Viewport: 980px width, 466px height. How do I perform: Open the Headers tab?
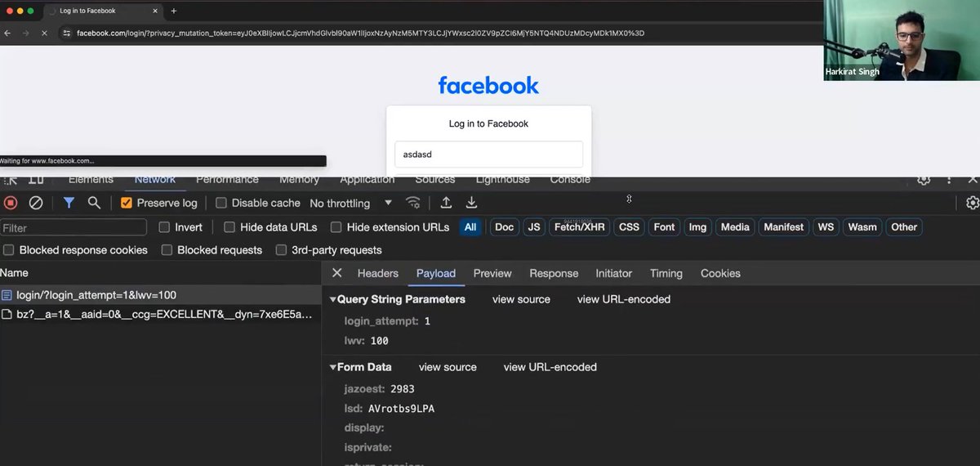click(x=378, y=273)
